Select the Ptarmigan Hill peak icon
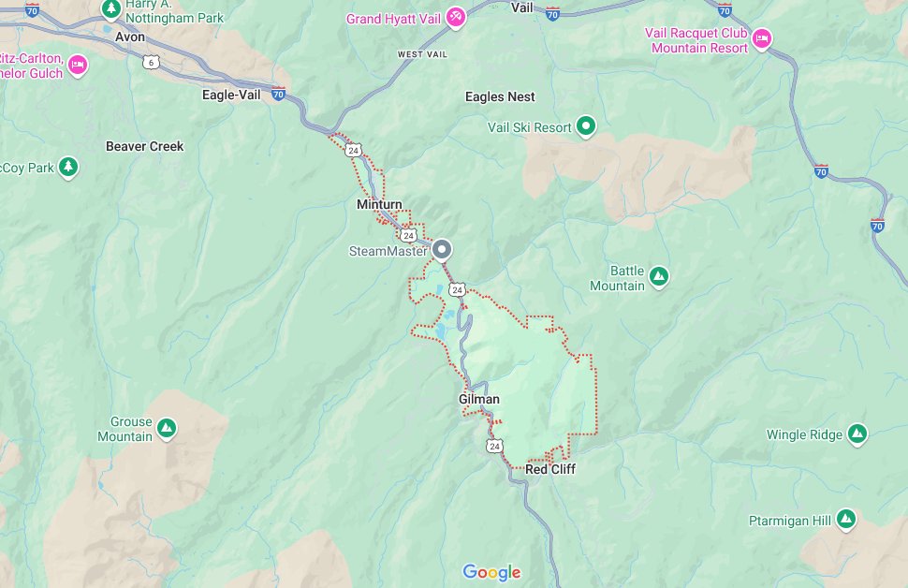Image resolution: width=908 pixels, height=588 pixels. [846, 519]
